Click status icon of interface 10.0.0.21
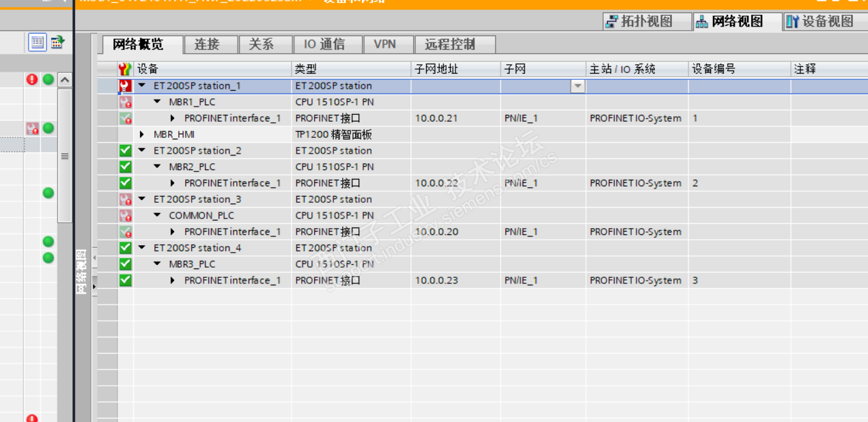The image size is (868, 422). point(125,118)
